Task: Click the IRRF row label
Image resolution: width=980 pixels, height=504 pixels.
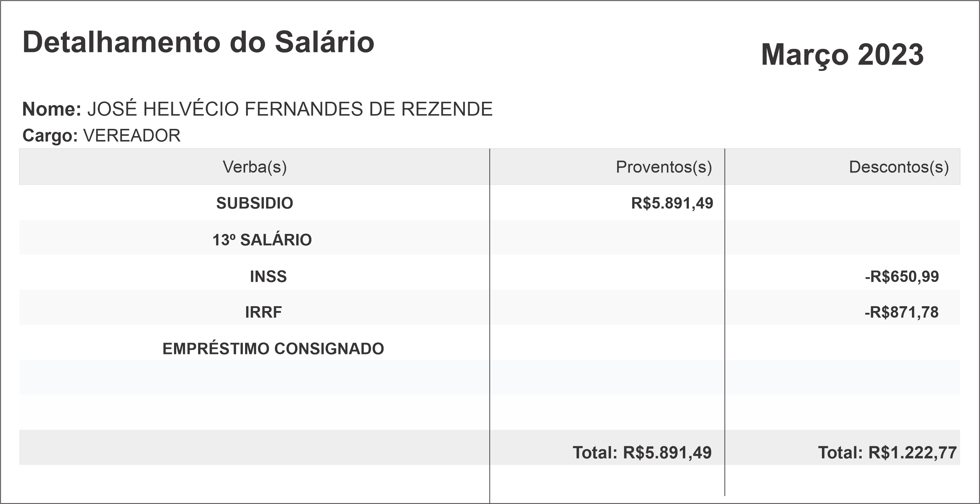Action: click(263, 312)
